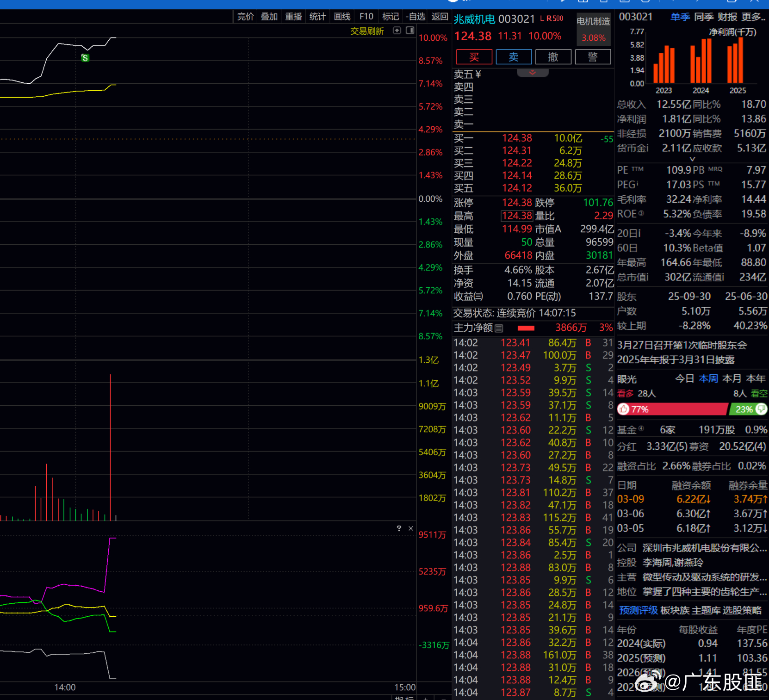The image size is (769, 700).
Task: Toggle the side panel layout icon
Action: pos(410,31)
